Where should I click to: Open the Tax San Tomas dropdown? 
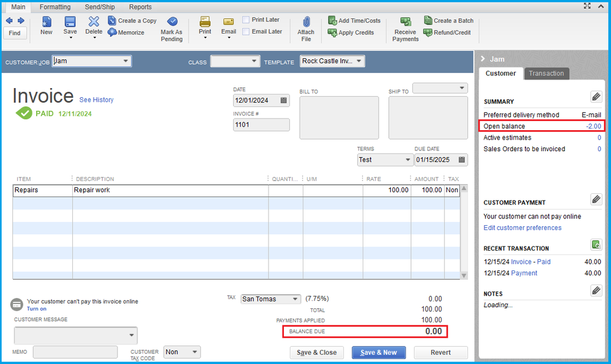295,299
